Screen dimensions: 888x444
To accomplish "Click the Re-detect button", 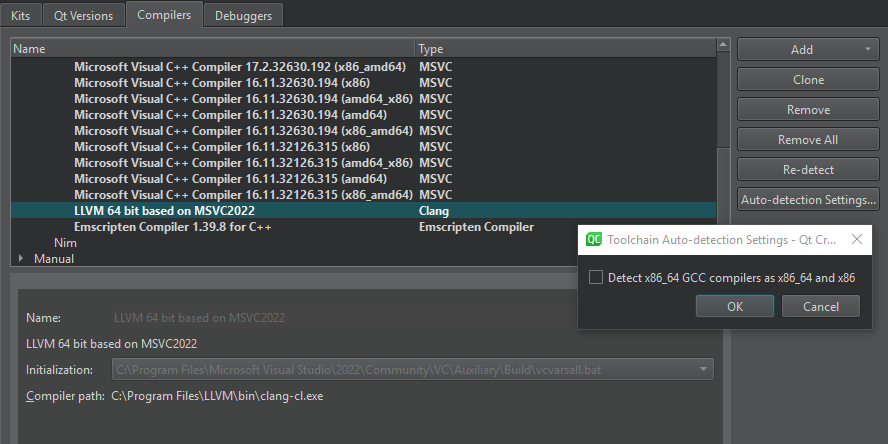I will [x=808, y=170].
